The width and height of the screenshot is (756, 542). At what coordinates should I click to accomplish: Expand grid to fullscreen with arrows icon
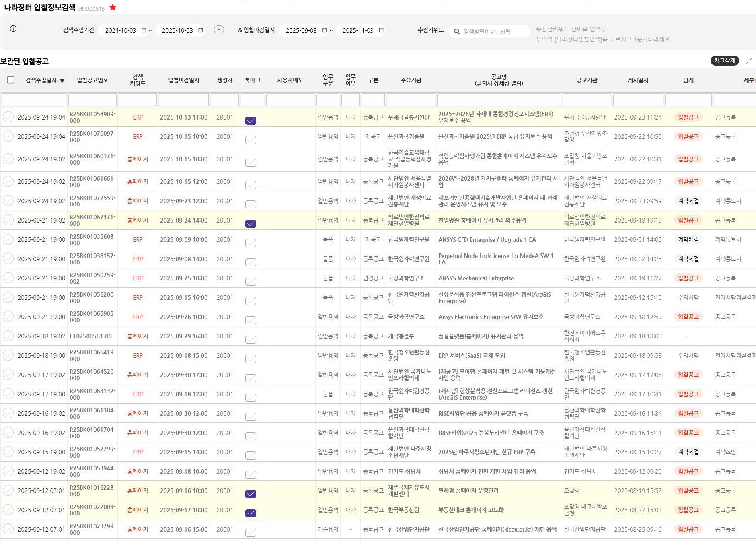(x=748, y=61)
